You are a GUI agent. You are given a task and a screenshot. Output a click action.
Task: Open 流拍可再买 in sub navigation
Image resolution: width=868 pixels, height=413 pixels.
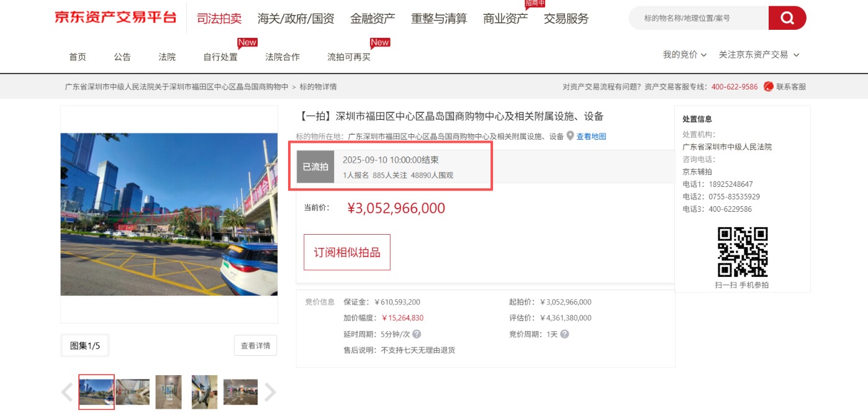[349, 57]
